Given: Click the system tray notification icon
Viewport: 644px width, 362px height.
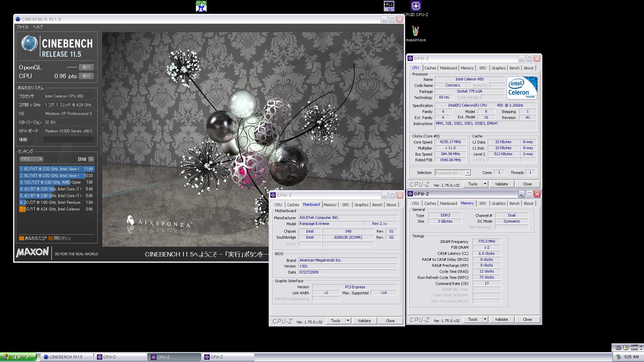Looking at the screenshot, I should [x=619, y=357].
